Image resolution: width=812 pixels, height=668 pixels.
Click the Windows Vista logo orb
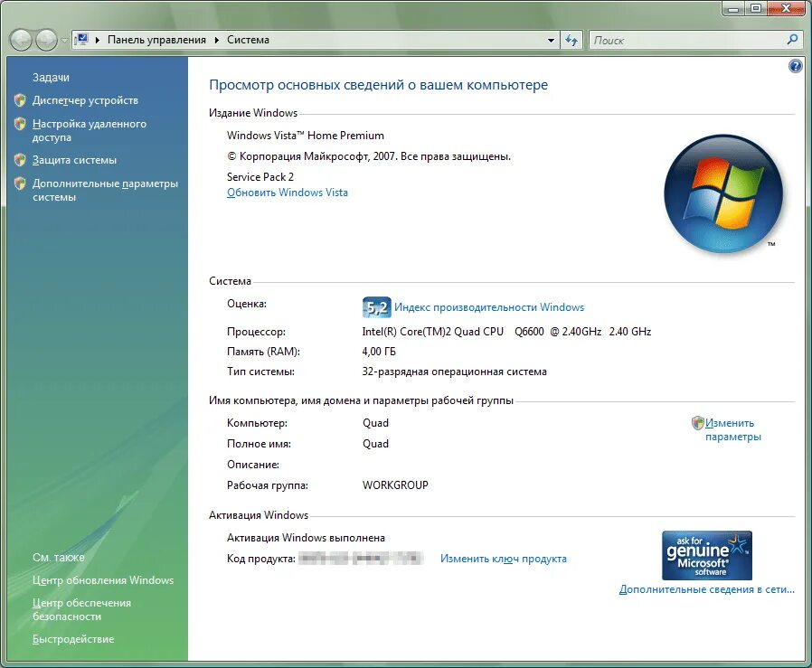pyautogui.click(x=723, y=194)
